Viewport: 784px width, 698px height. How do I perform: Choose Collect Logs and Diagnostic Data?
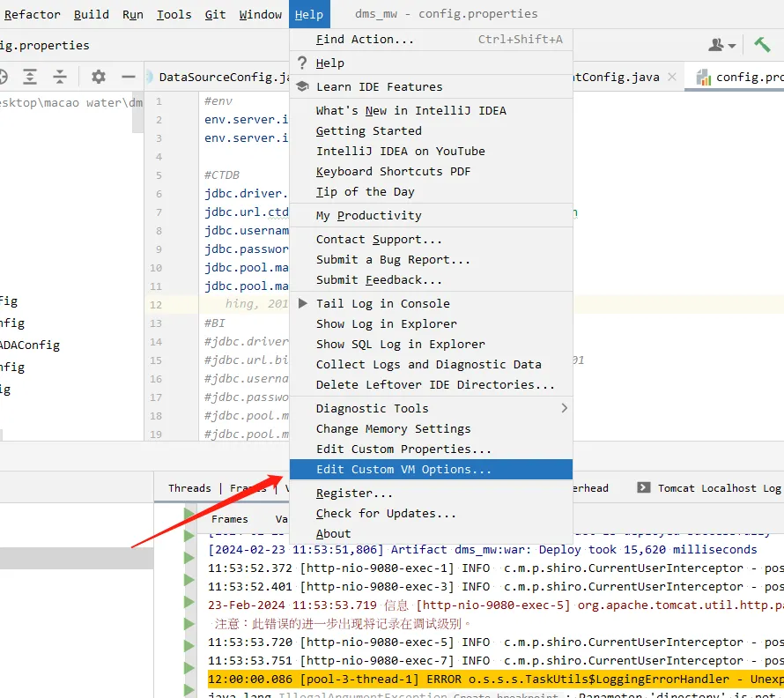pyautogui.click(x=431, y=364)
